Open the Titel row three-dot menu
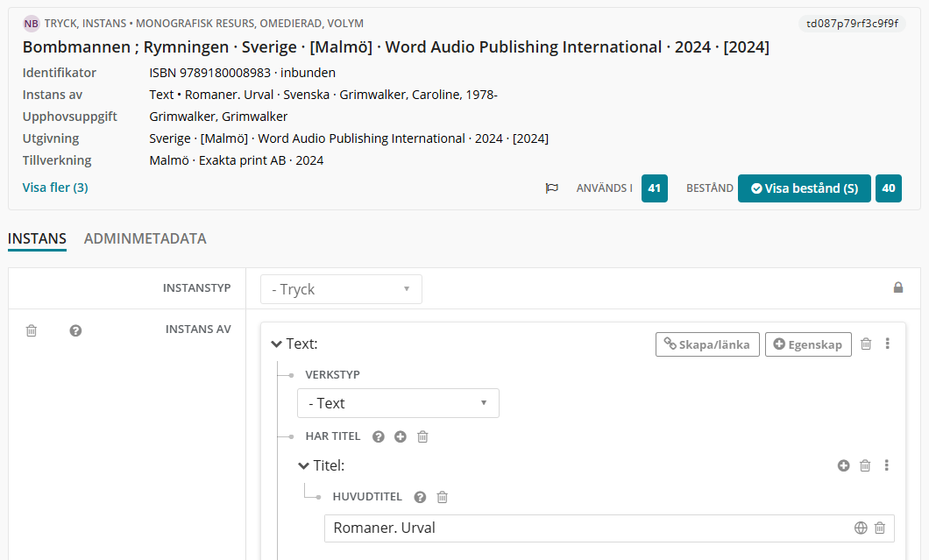The width and height of the screenshot is (929, 560). coord(886,465)
